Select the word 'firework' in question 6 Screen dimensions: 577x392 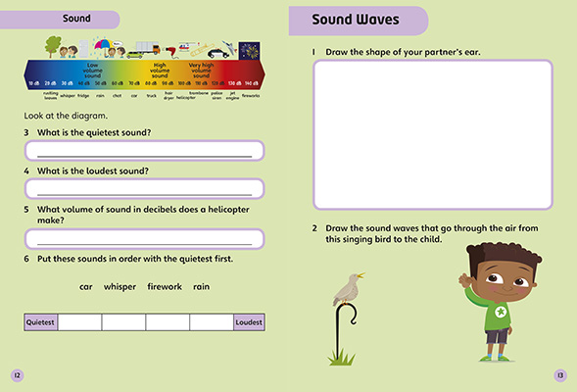click(x=165, y=286)
